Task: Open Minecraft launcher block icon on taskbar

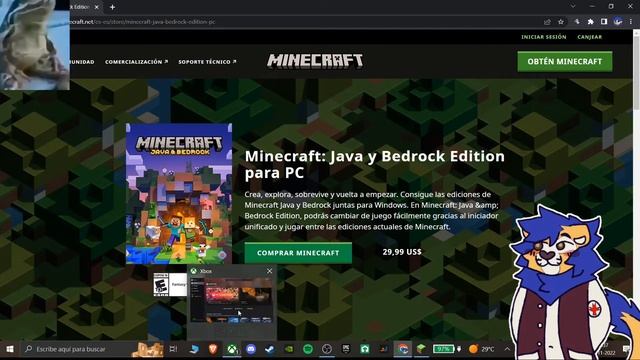Action: point(421,349)
